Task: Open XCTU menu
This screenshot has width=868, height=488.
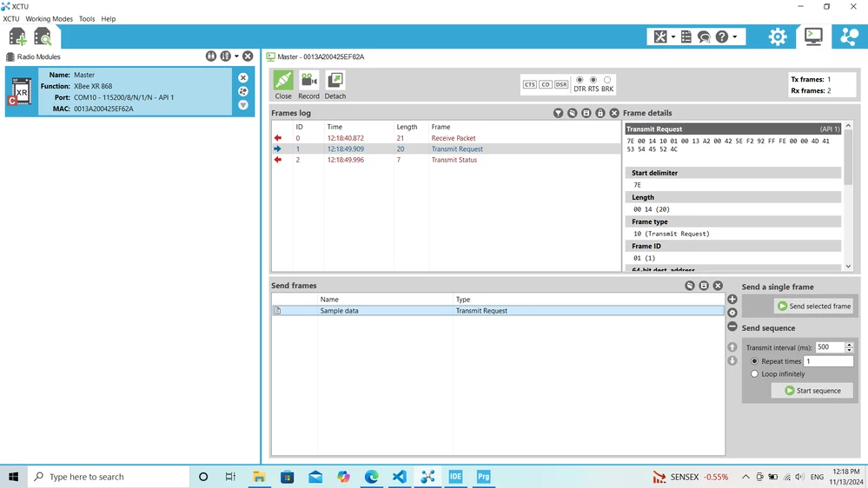Action: pyautogui.click(x=11, y=19)
